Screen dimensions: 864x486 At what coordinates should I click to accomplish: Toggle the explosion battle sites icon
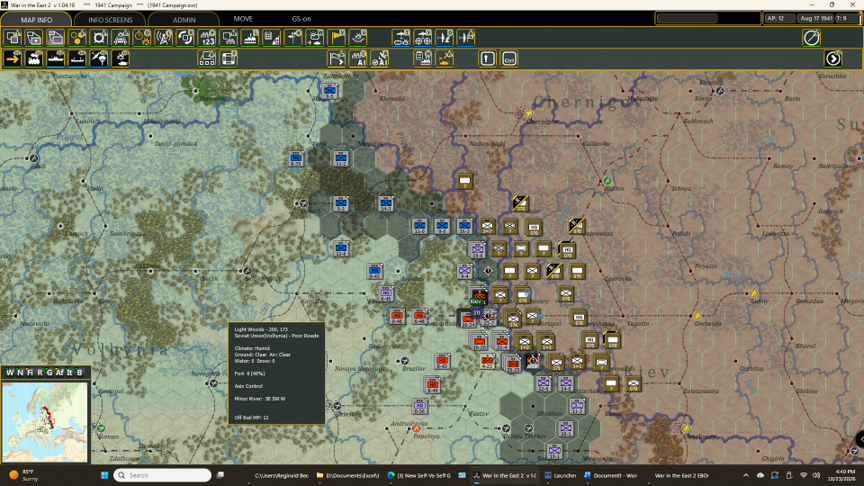(358, 38)
